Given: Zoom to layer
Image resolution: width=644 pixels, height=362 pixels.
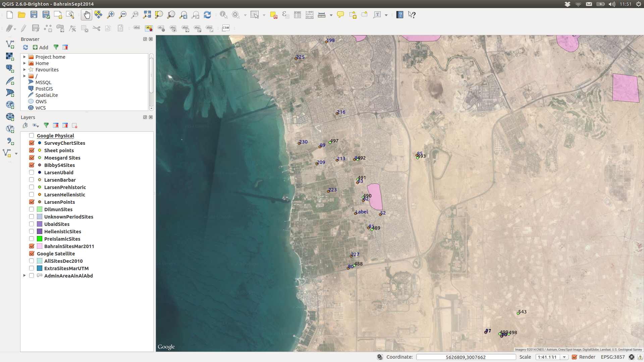Looking at the screenshot, I should tap(171, 15).
